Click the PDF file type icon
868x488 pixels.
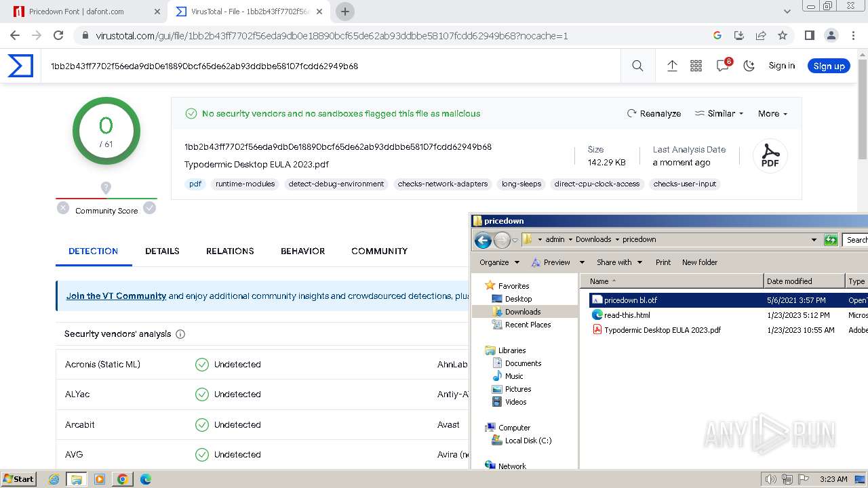770,156
